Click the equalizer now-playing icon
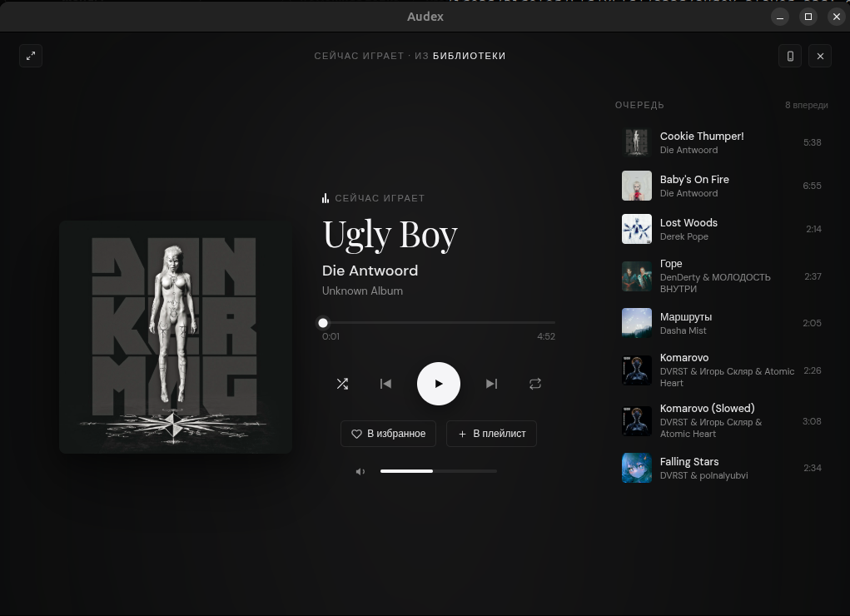 click(326, 198)
